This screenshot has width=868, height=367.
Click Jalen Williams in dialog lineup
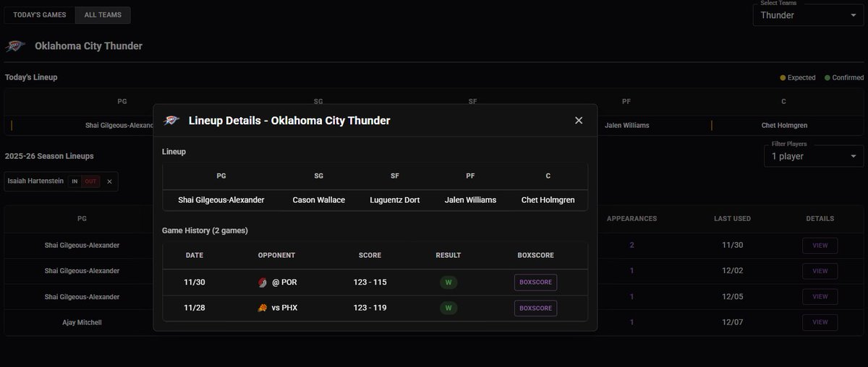point(470,200)
